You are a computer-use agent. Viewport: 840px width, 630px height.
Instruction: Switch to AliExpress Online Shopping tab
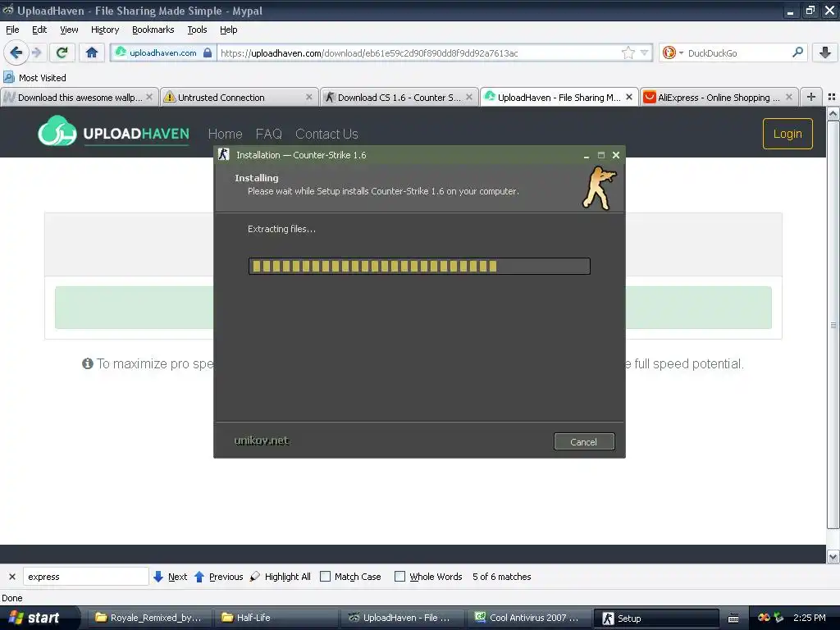point(719,97)
